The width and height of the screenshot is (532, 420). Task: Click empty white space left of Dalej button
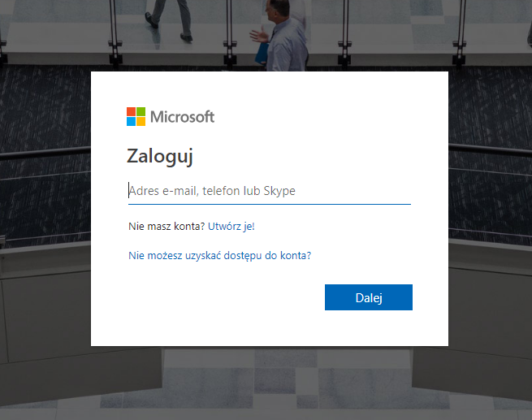pos(219,297)
